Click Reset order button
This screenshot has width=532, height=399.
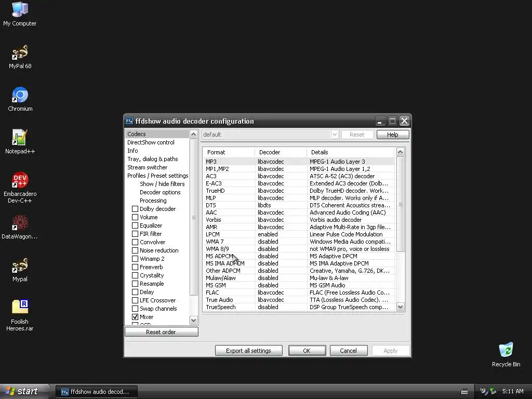(x=161, y=332)
